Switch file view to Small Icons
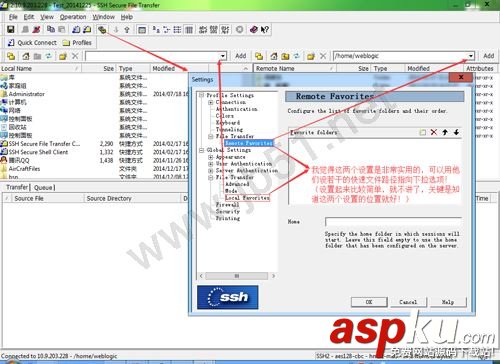The width and height of the screenshot is (500, 364). (166, 30)
